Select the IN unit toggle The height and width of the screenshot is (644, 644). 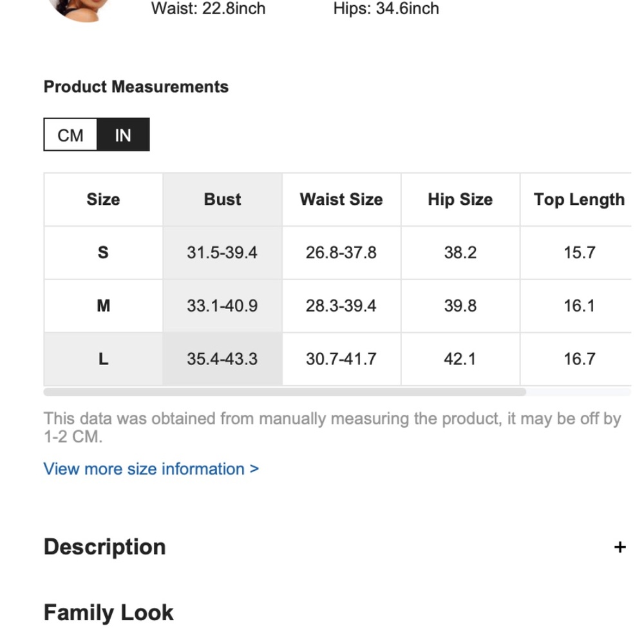point(123,135)
